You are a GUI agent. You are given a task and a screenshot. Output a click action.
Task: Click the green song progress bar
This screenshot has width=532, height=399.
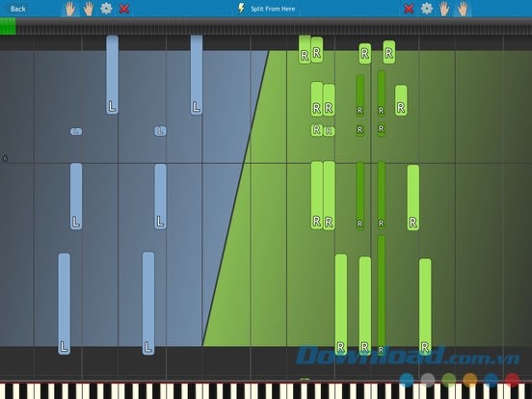coord(8,26)
